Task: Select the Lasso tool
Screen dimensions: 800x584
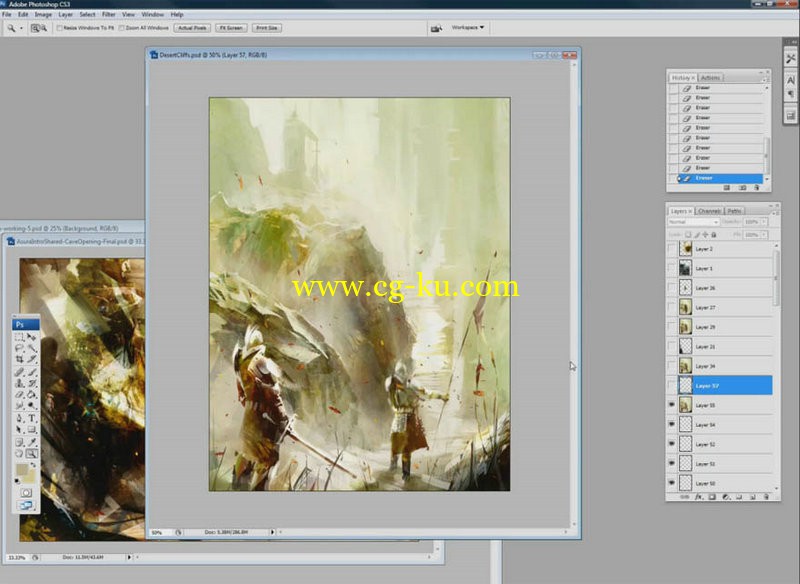Action: (x=19, y=348)
